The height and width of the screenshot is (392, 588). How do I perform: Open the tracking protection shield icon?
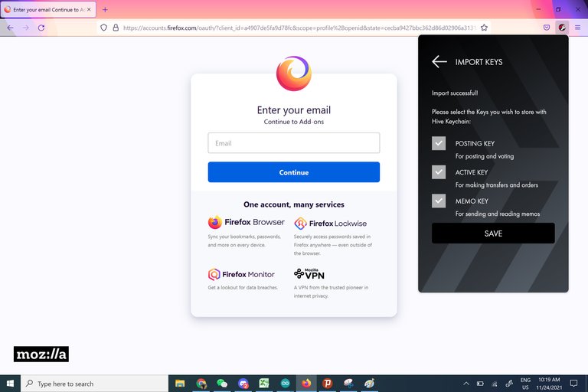104,28
